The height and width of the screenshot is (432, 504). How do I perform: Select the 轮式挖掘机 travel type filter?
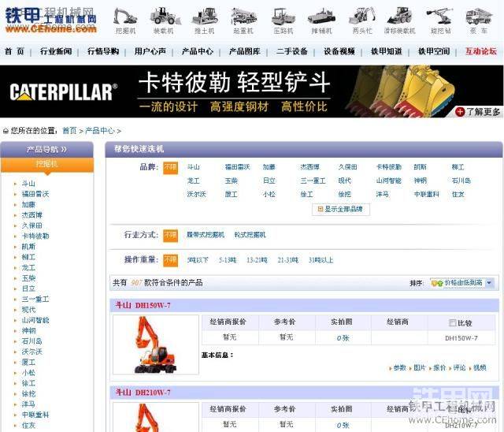[x=250, y=235]
